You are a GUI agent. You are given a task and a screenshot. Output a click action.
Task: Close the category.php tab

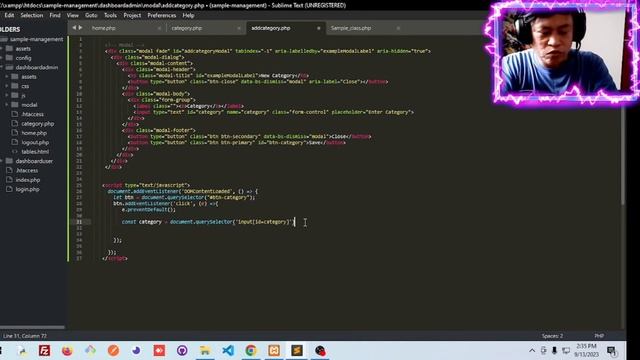pos(239,28)
